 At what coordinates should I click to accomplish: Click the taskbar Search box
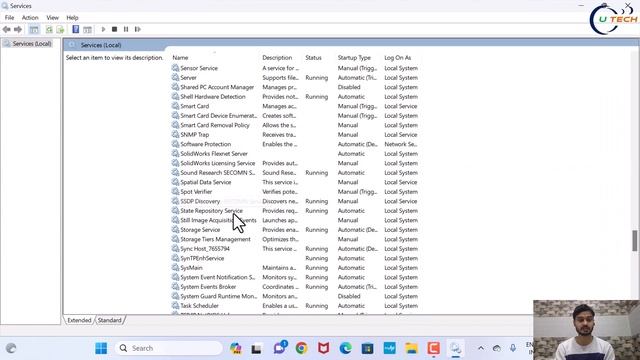tap(169, 348)
